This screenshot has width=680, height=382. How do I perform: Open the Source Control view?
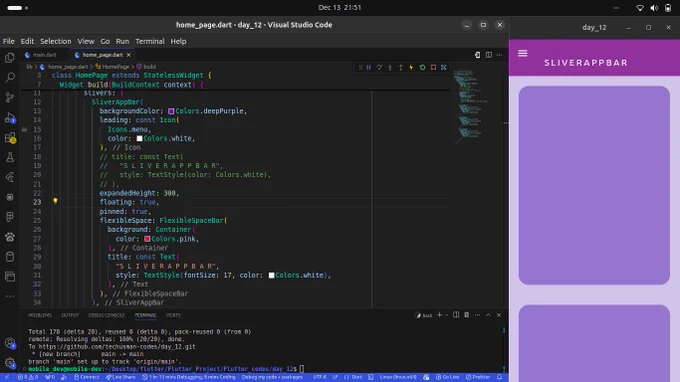click(10, 97)
